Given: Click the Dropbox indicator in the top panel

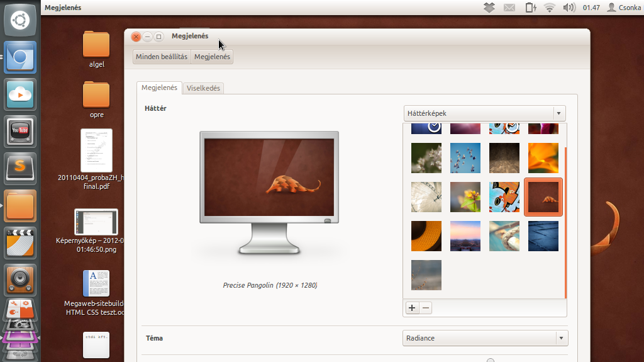Looking at the screenshot, I should [489, 8].
